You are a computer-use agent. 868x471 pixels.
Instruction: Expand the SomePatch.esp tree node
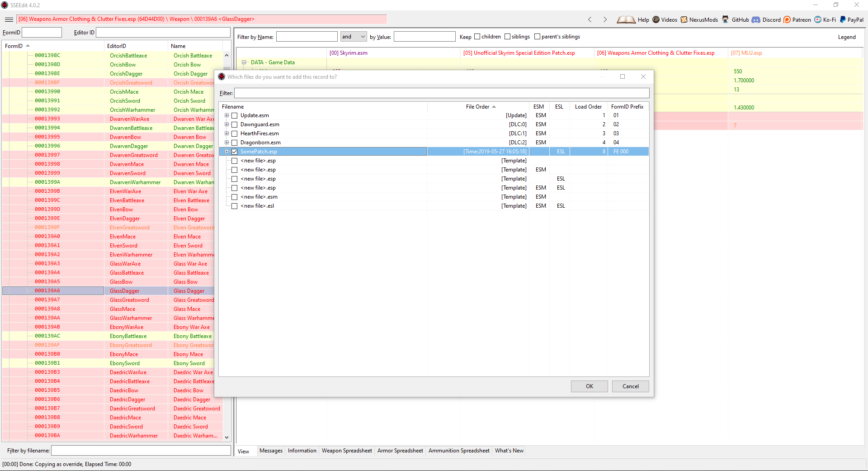click(227, 152)
